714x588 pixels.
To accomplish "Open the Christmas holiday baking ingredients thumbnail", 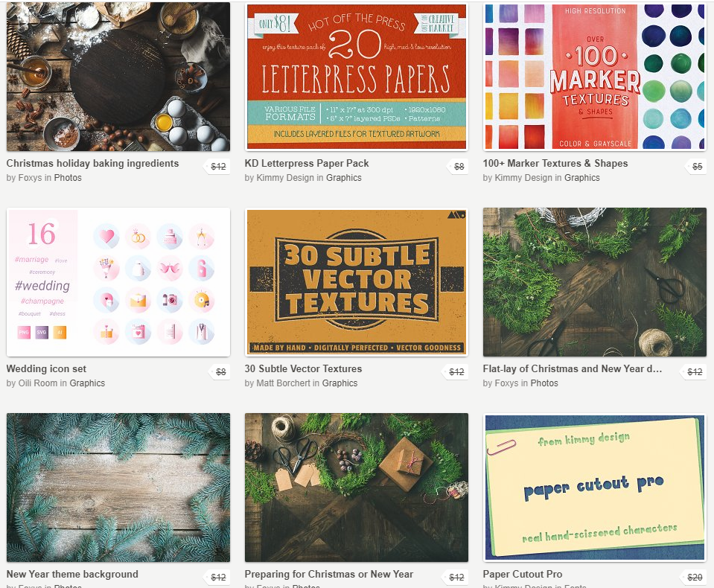I will pyautogui.click(x=118, y=77).
